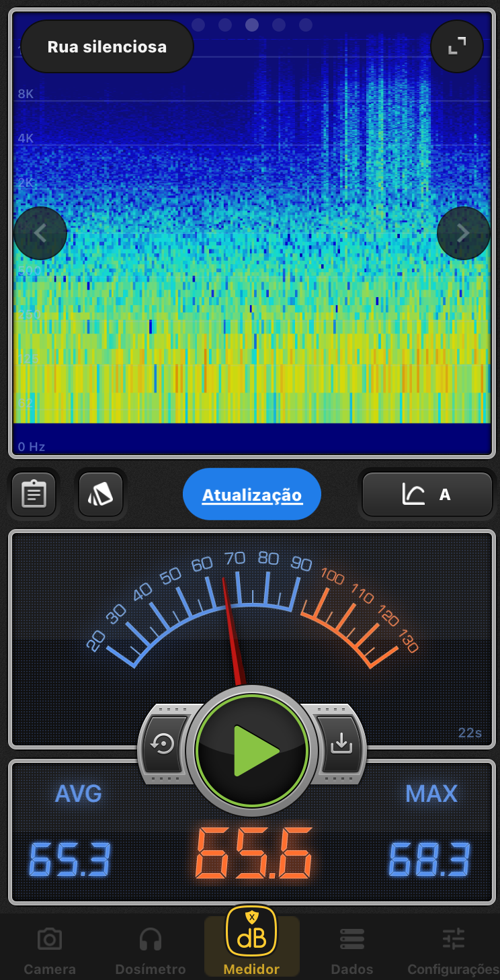The height and width of the screenshot is (980, 500).
Task: Tap the MAX 68.3 reading
Action: [x=430, y=858]
